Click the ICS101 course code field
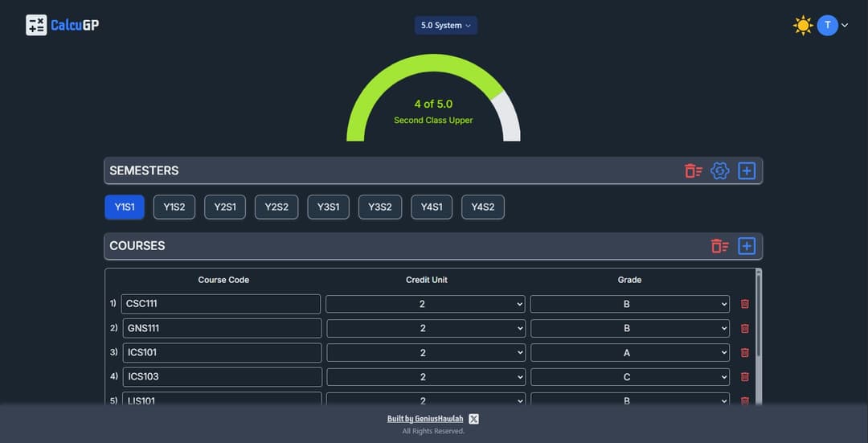 click(x=221, y=352)
